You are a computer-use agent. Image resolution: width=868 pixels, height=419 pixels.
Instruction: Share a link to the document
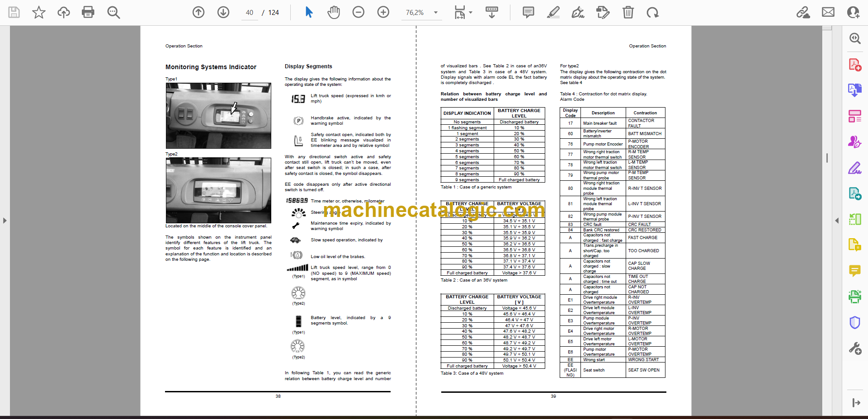tap(803, 12)
